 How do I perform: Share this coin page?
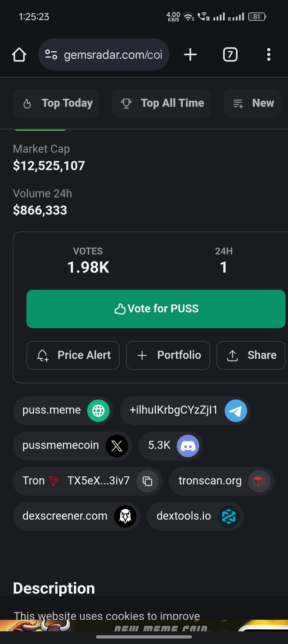tap(251, 355)
